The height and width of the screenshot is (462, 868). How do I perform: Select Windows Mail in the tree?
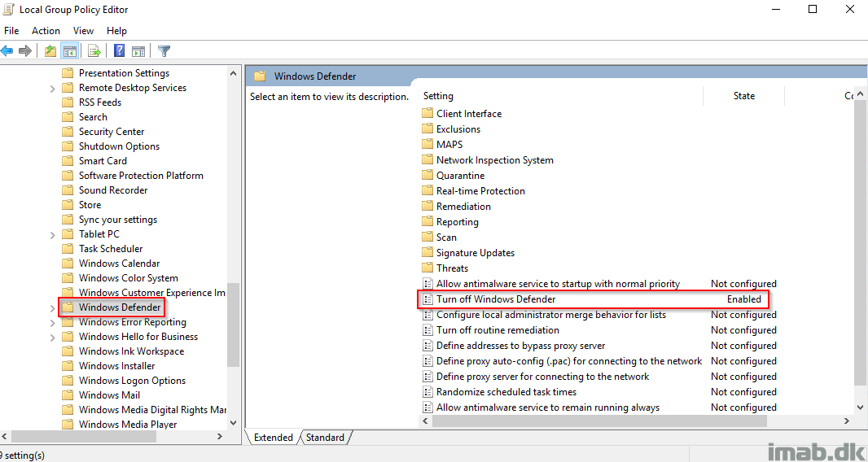click(x=109, y=395)
